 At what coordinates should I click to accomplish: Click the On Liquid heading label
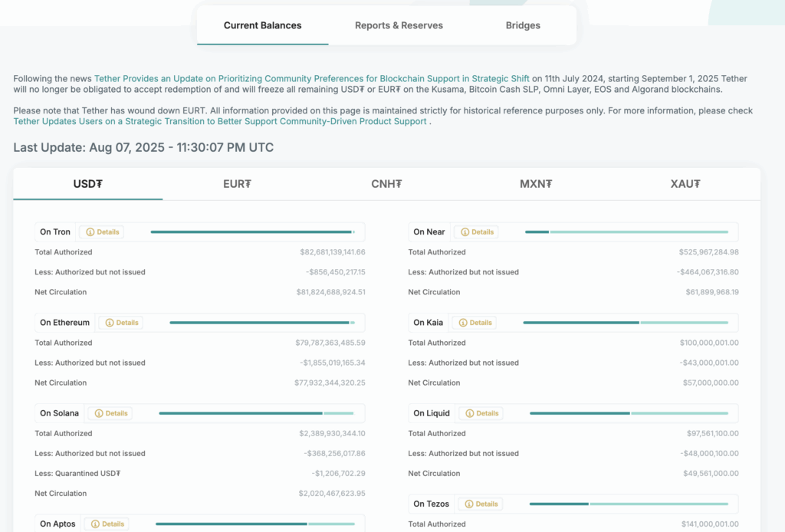[432, 413]
